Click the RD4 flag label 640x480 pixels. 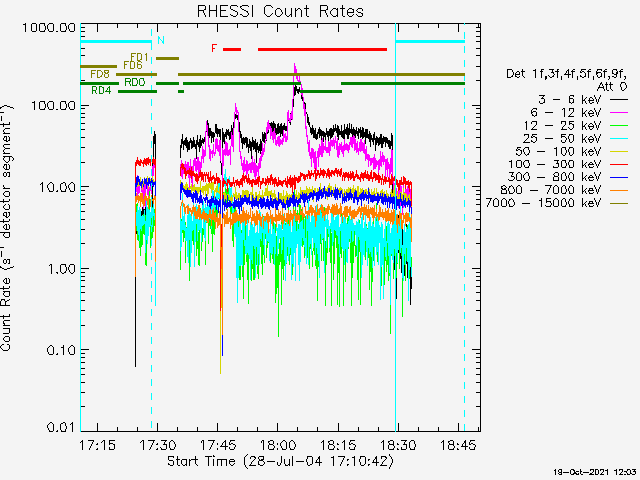pos(101,91)
